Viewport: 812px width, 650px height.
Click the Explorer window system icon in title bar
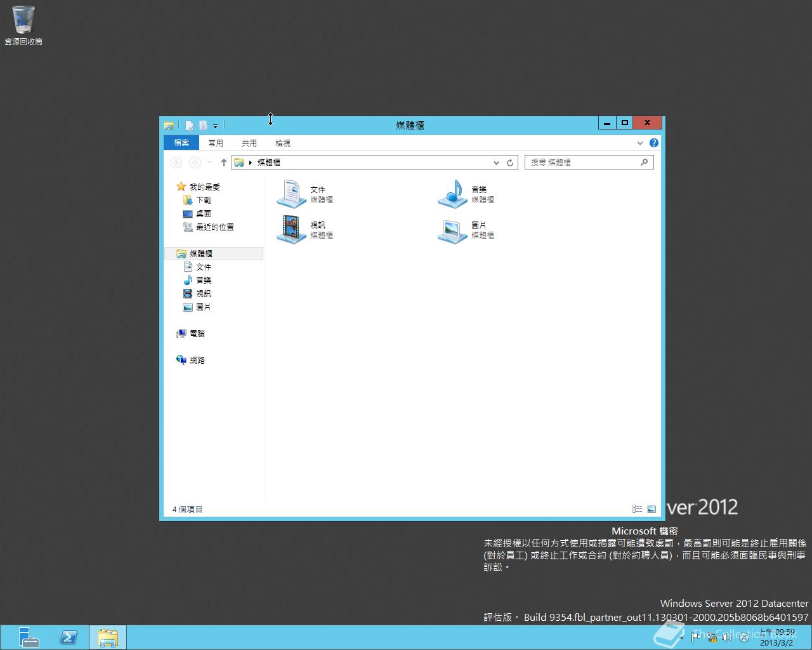[x=169, y=126]
